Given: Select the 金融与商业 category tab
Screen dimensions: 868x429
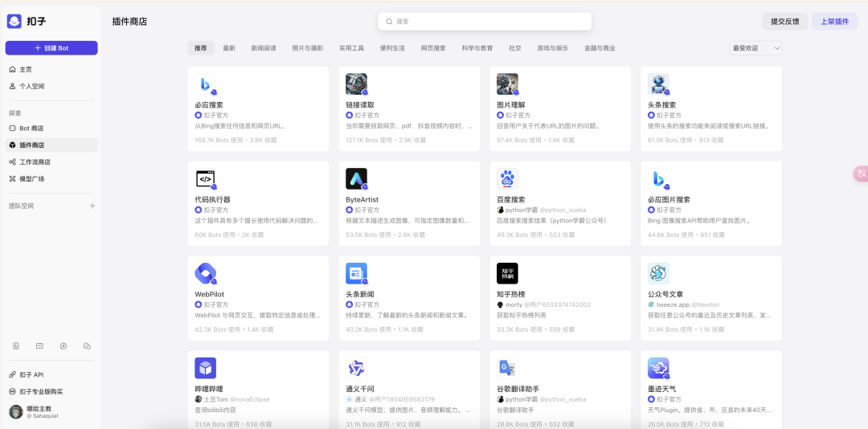Looking at the screenshot, I should tap(600, 48).
